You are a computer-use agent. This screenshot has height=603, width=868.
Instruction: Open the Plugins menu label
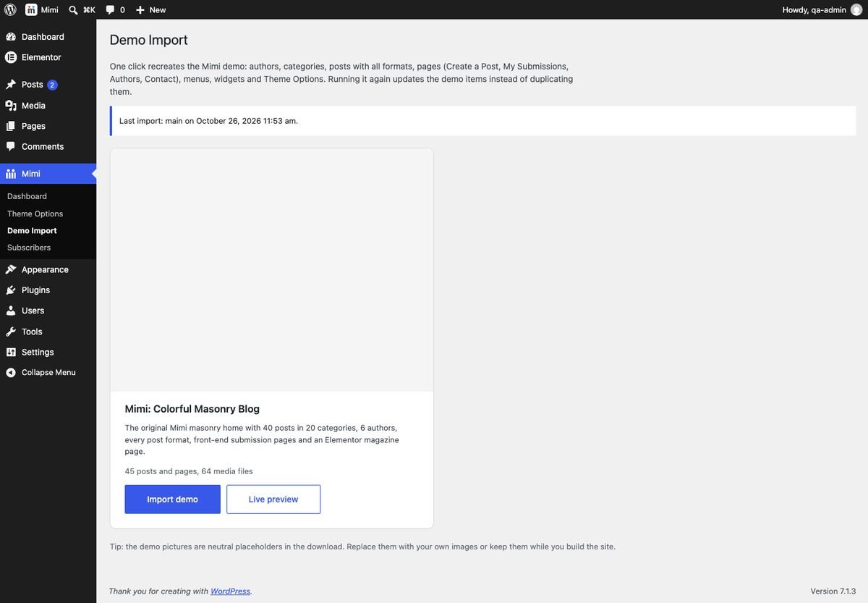(35, 290)
